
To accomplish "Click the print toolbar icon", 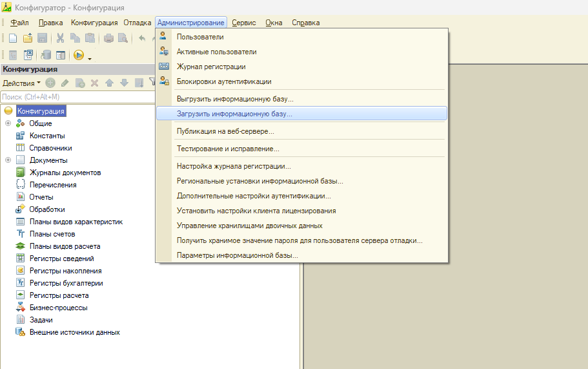I will click(x=108, y=38).
